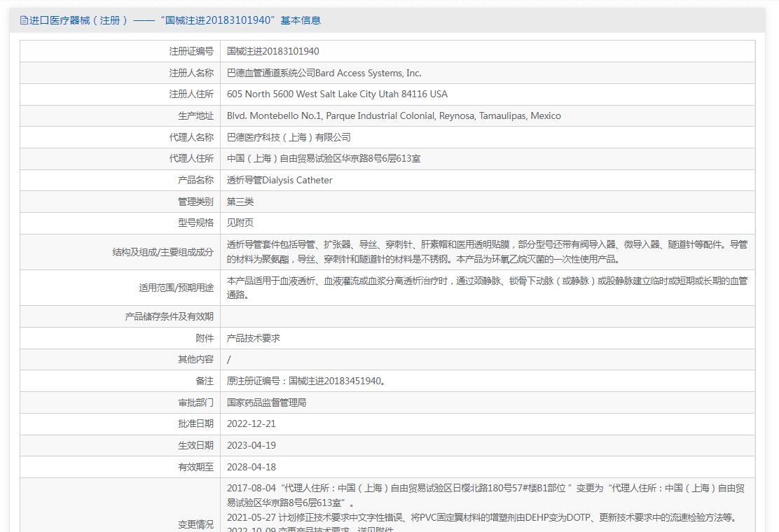Click the 生产地址 row label
The image size is (779, 532).
click(195, 115)
